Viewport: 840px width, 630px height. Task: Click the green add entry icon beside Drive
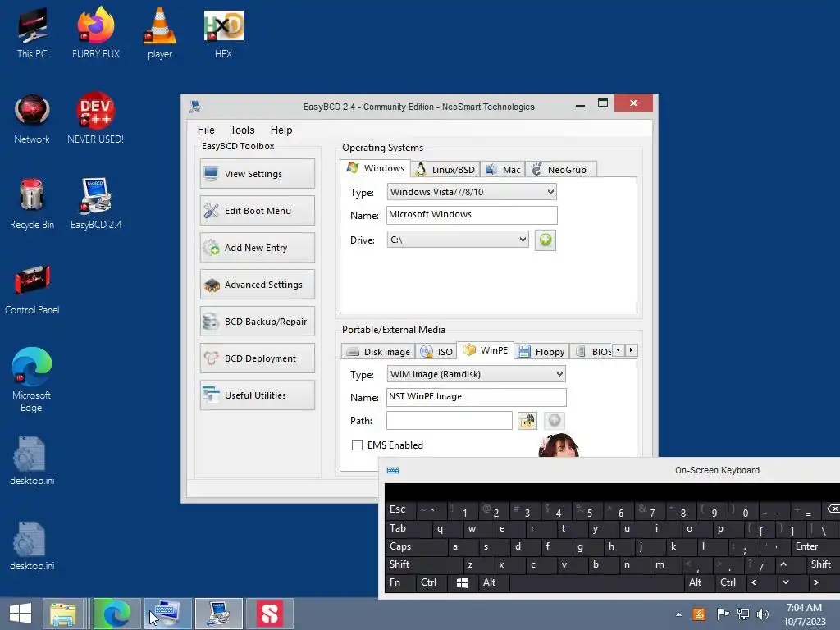(545, 240)
